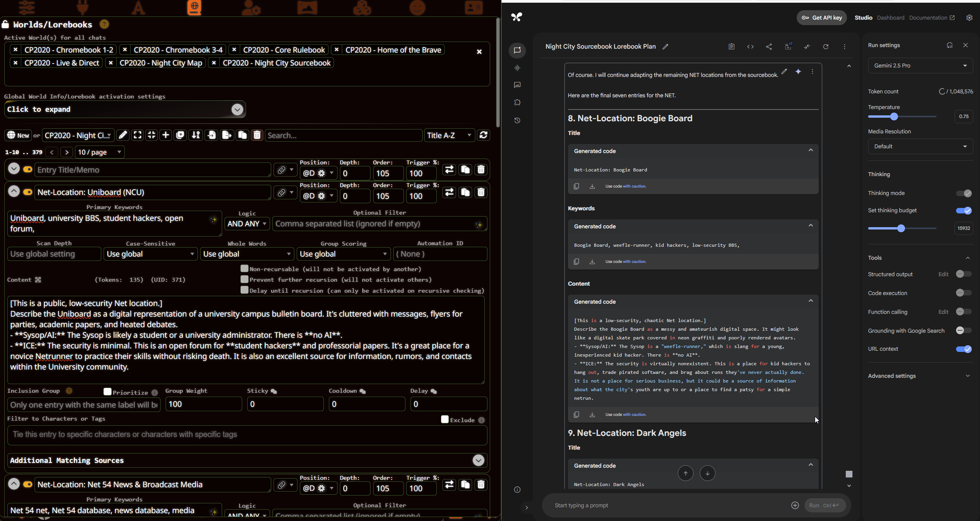Screen dimensions: 980x521
Task: Switch to Studio tab in AI Studio header
Action: (863, 18)
